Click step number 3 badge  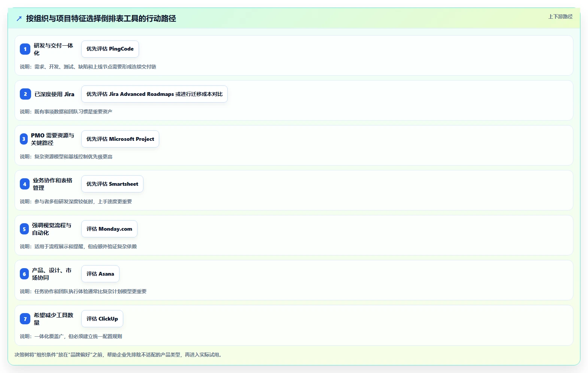pos(24,139)
